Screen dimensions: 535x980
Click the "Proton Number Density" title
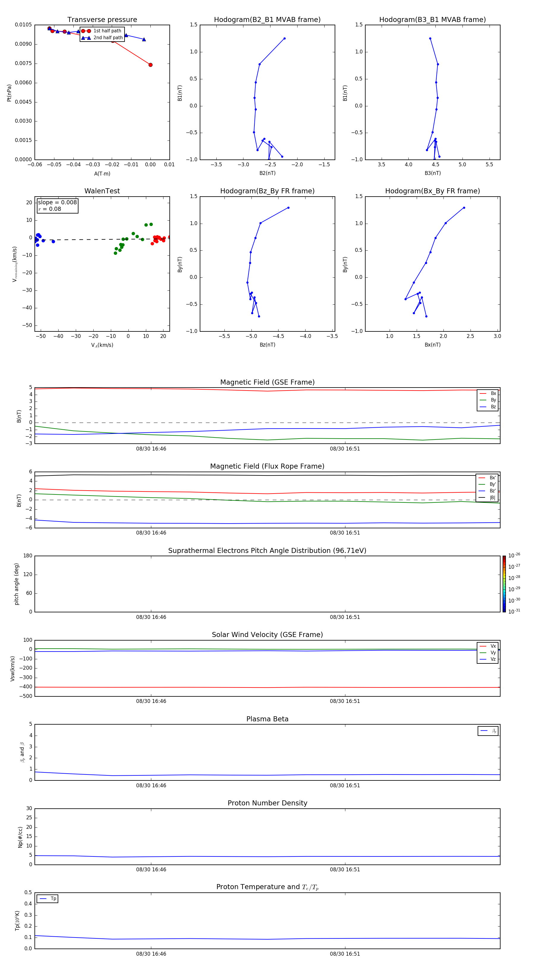click(x=267, y=803)
